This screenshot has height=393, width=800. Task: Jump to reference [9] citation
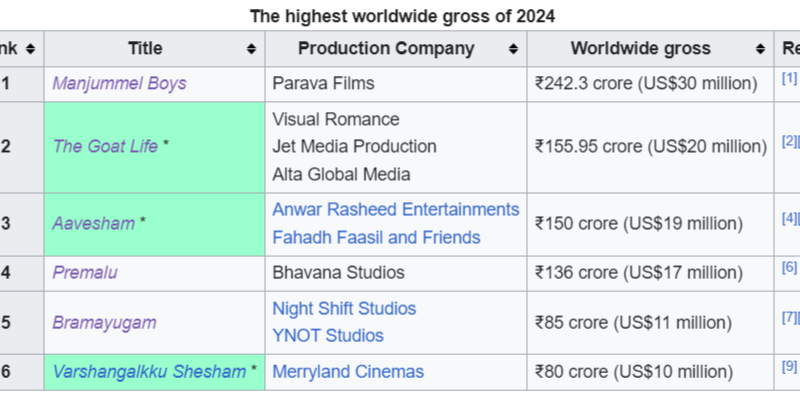pos(789,366)
